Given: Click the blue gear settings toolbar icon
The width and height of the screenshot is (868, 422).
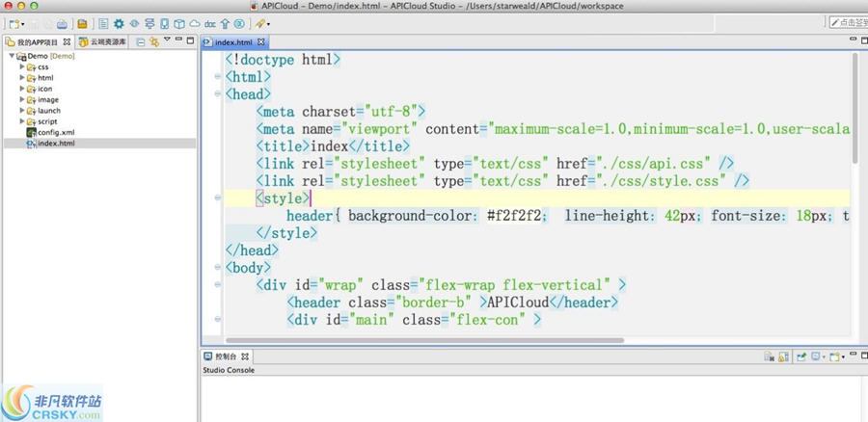Looking at the screenshot, I should (x=119, y=24).
